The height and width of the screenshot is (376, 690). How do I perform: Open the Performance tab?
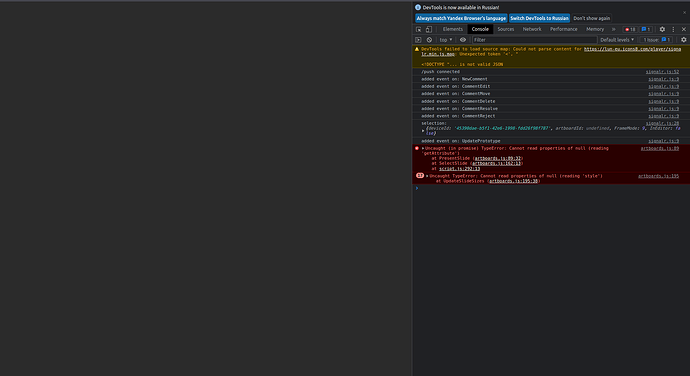pos(564,29)
